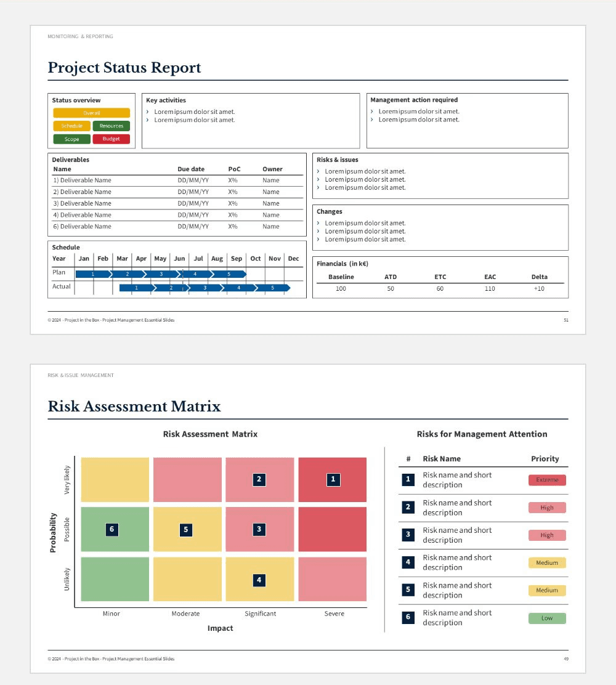The width and height of the screenshot is (616, 685).
Task: Click the yellow Schedule status badge
Action: click(x=71, y=126)
